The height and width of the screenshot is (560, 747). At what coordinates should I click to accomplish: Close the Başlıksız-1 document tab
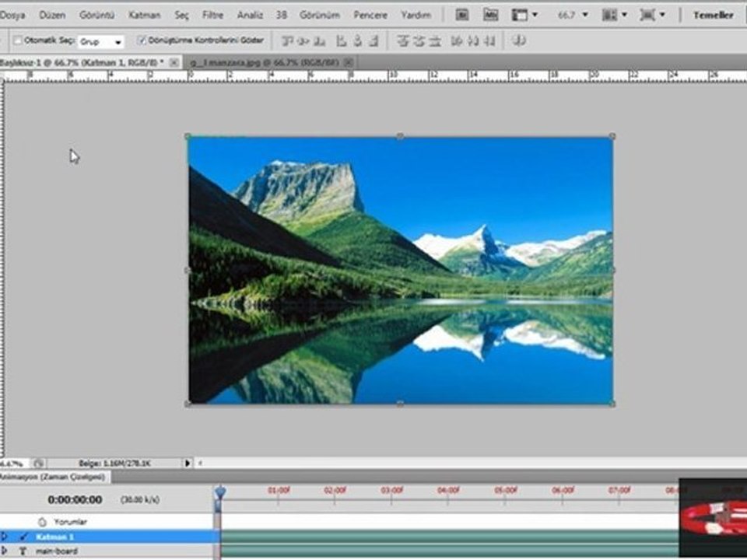pyautogui.click(x=174, y=62)
